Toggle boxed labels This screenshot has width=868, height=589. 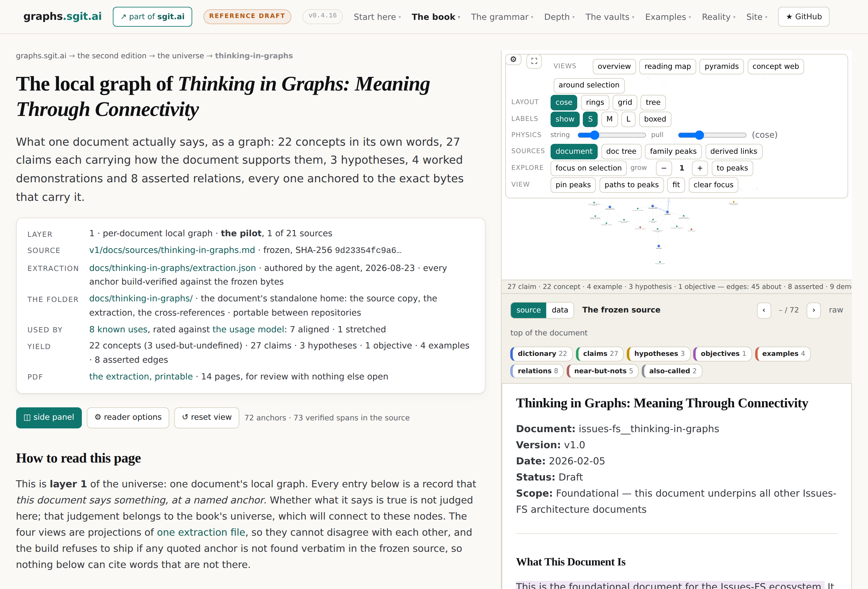655,119
